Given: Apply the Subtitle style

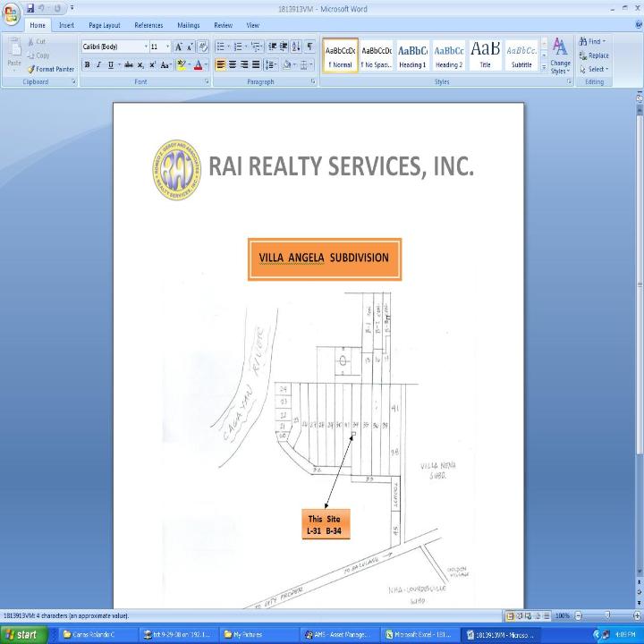Looking at the screenshot, I should coord(521,55).
